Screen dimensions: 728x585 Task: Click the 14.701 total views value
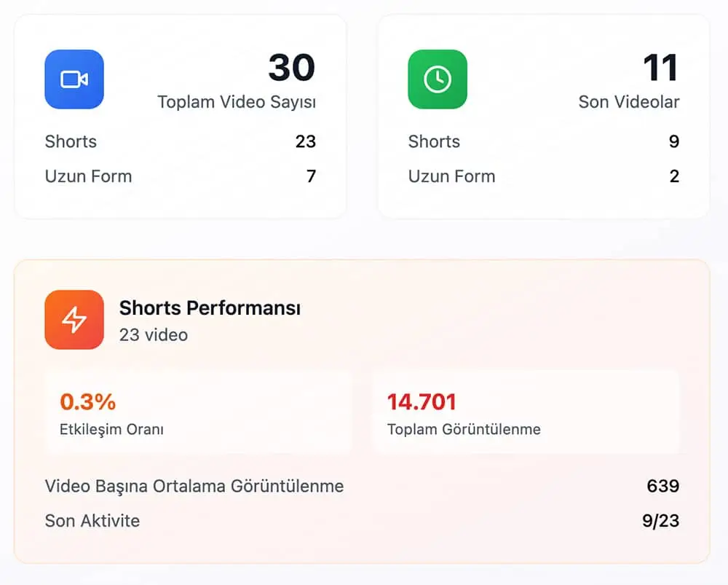click(x=422, y=401)
